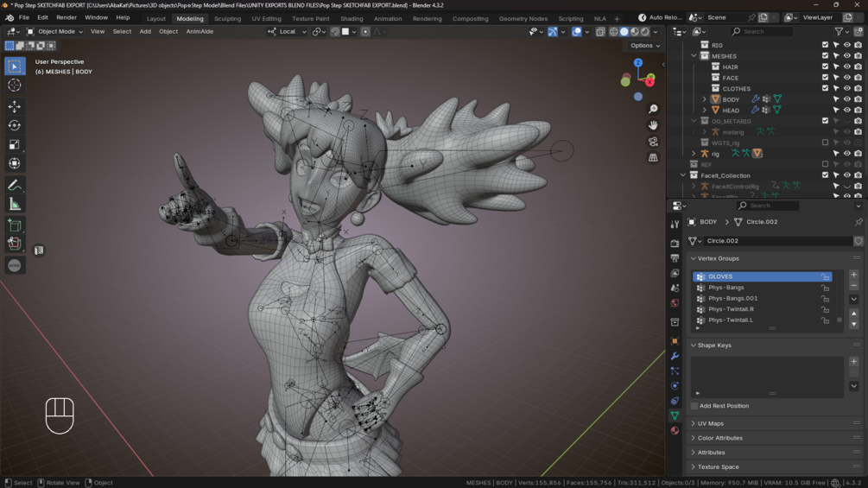Viewport: 868px width, 488px height.
Task: Click the Auto Reload button
Action: 660,17
